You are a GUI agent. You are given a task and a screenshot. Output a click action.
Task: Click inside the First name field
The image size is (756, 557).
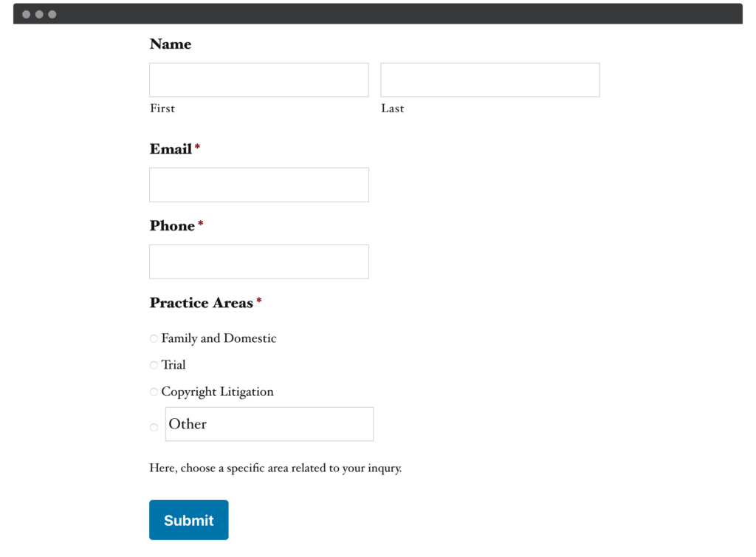pyautogui.click(x=258, y=80)
